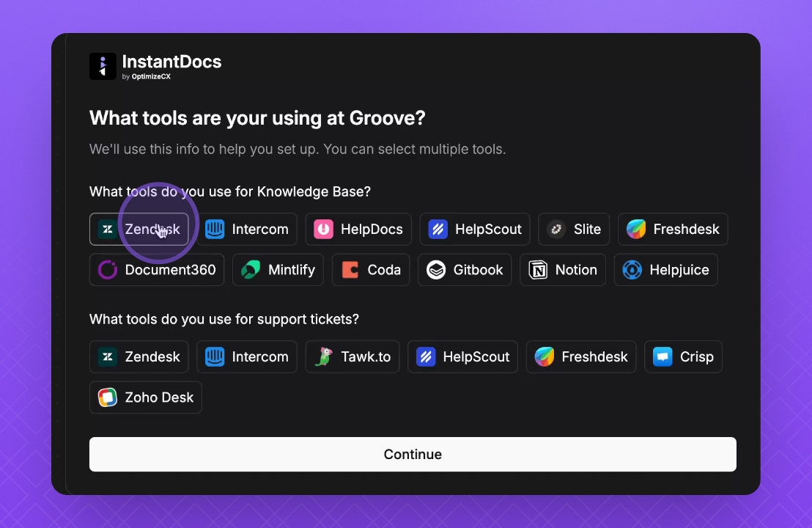812x528 pixels.
Task: Select Zendesk for support tickets
Action: coord(139,356)
